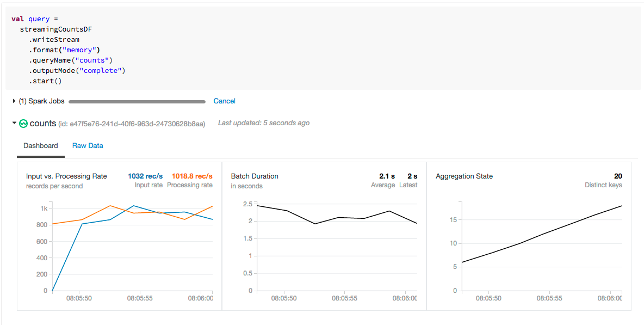Click the 2.1 s average duration value
Viewport: 644px width, 325px height.
click(387, 176)
